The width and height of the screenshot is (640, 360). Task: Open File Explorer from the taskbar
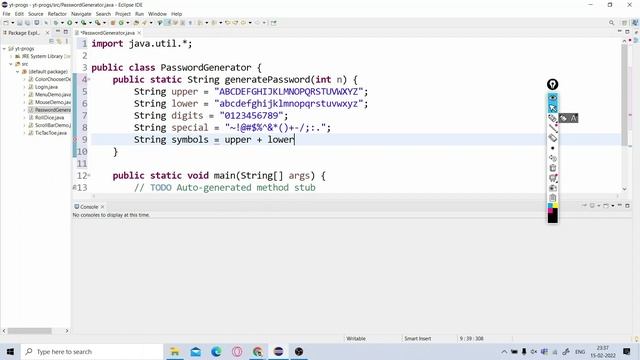click(x=175, y=351)
